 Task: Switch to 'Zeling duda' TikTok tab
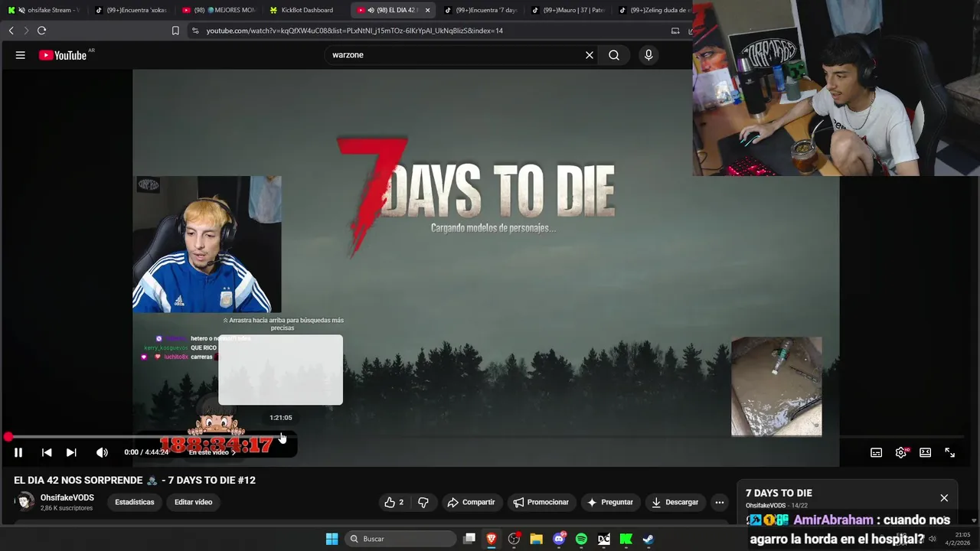tap(655, 10)
